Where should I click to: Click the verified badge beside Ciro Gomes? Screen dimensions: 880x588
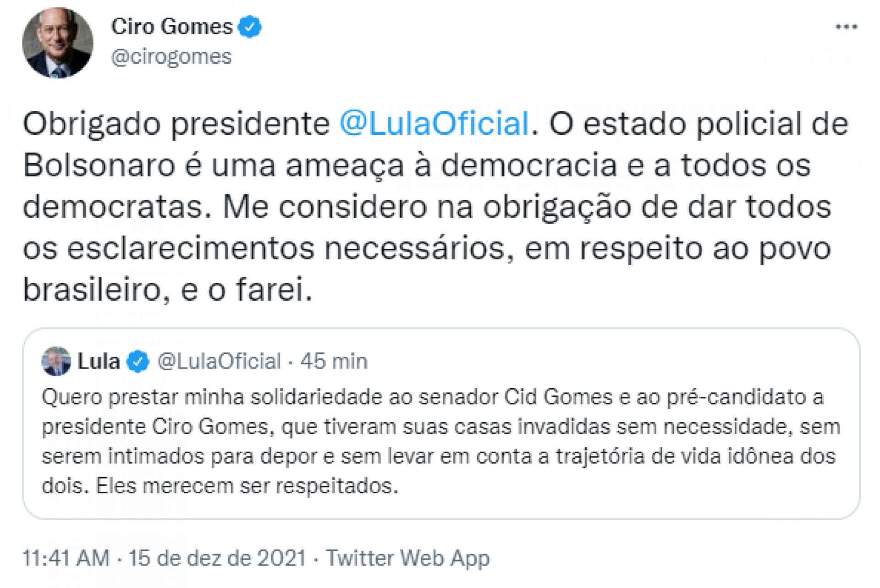[x=250, y=27]
